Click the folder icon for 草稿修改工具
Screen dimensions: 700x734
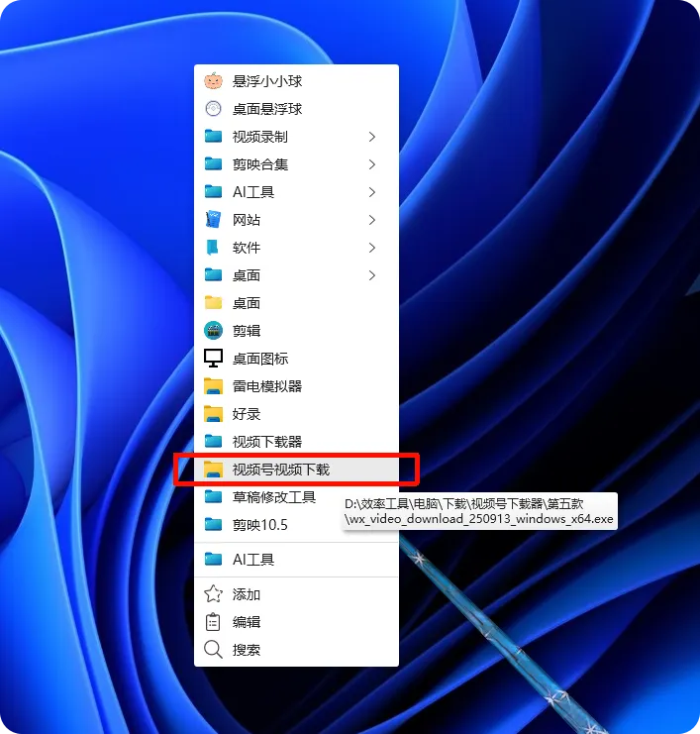214,497
